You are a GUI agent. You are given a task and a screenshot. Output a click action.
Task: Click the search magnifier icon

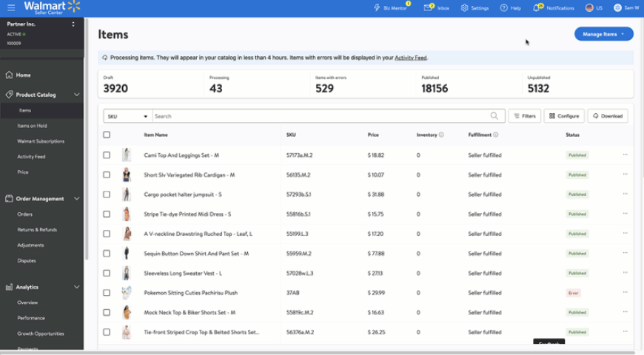pos(494,116)
